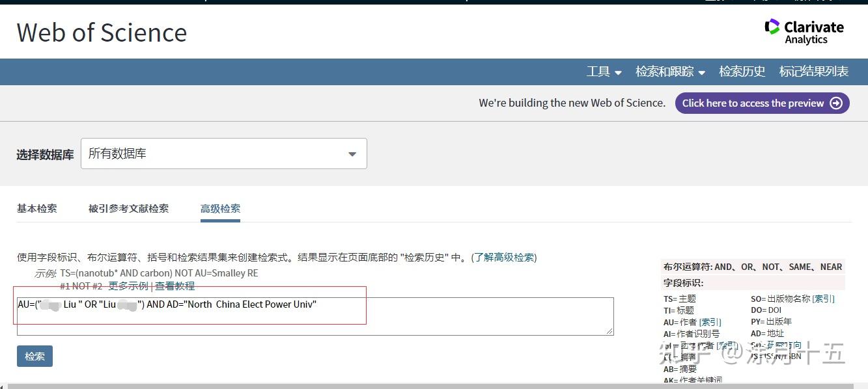Click the Web of Science title
Viewport: 868px width, 389px height.
102,33
